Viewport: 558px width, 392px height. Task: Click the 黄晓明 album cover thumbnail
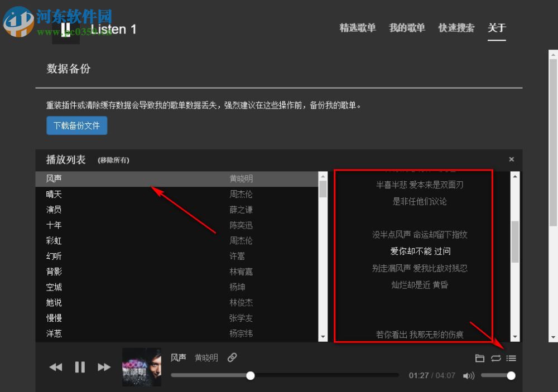[141, 367]
